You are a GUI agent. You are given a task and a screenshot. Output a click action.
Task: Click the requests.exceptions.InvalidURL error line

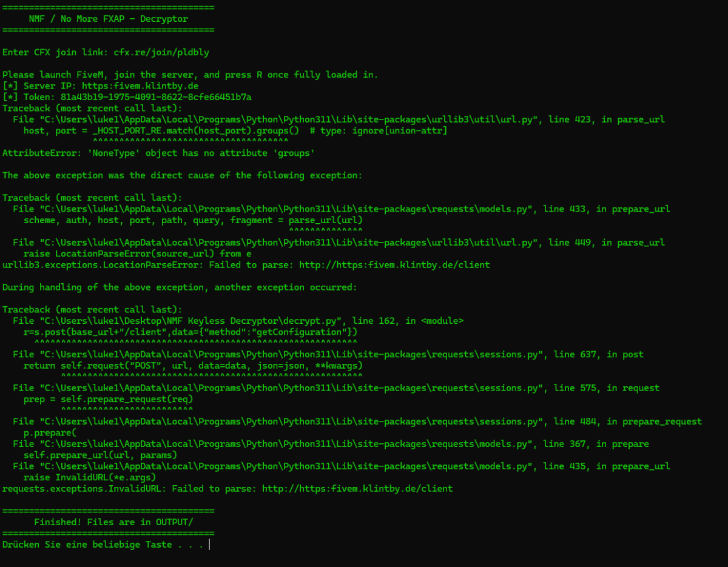point(227,488)
